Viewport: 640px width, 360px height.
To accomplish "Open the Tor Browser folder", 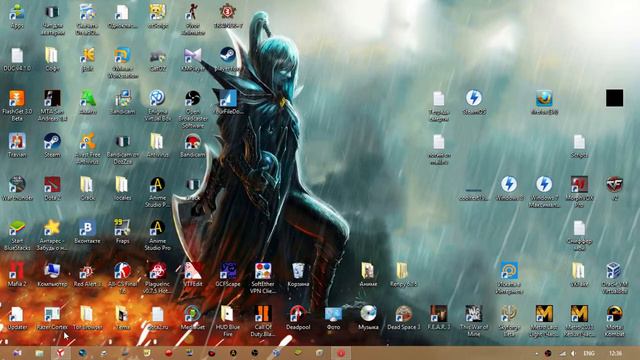I will click(87, 315).
